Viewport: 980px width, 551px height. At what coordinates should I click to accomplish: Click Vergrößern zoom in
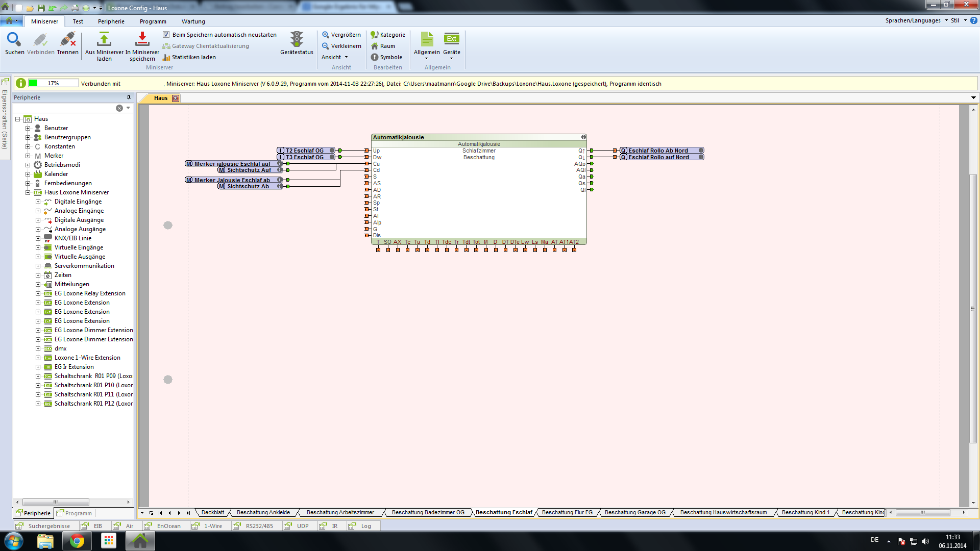[x=341, y=35]
